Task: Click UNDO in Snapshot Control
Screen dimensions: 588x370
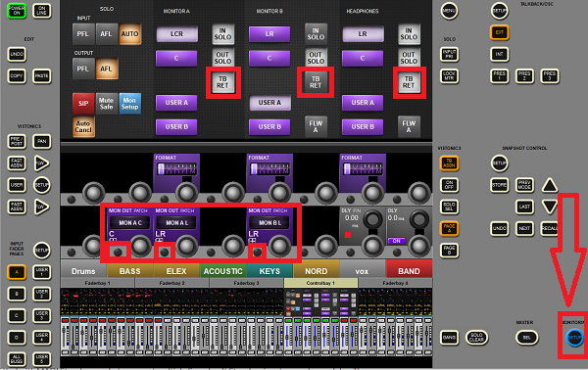Action: pos(499,228)
